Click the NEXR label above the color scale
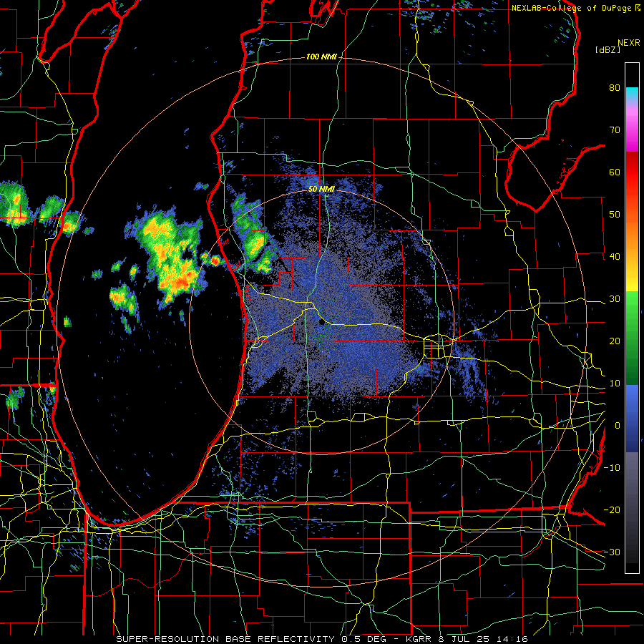The width and height of the screenshot is (644, 644). [x=629, y=43]
